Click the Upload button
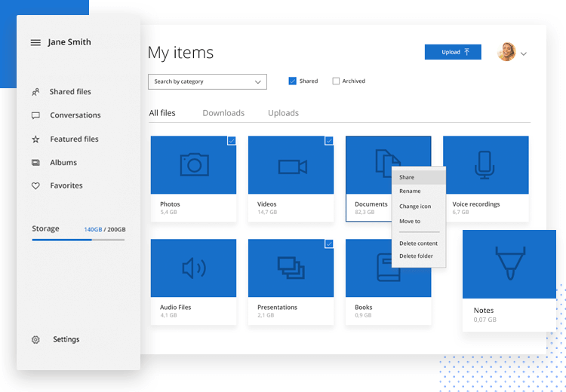The height and width of the screenshot is (392, 566). click(453, 52)
